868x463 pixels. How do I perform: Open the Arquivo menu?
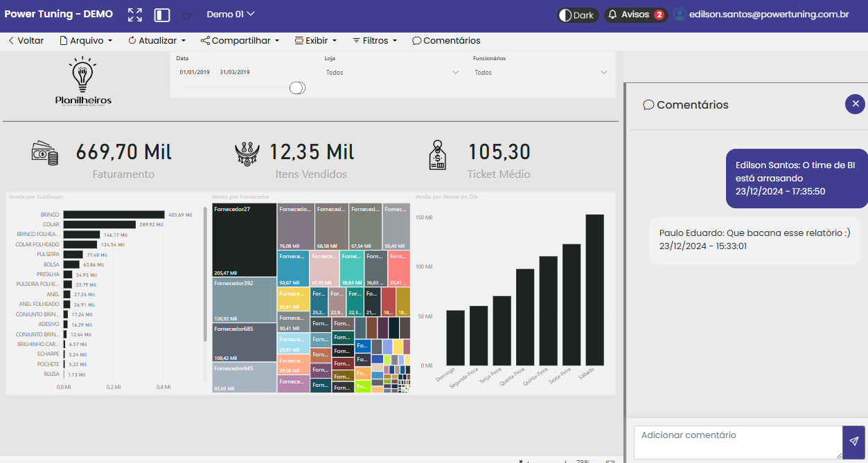(x=87, y=41)
